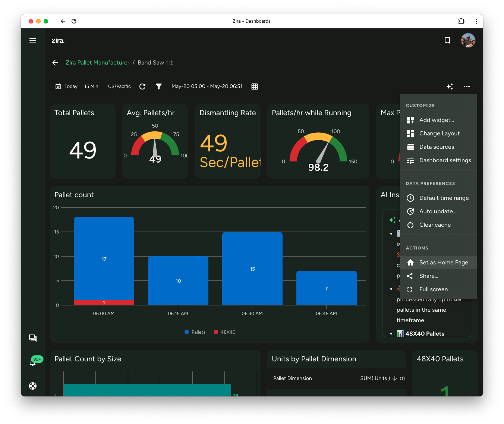The width and height of the screenshot is (504, 424).
Task: Toggle Pallets legend series in chart
Action: coord(195,332)
